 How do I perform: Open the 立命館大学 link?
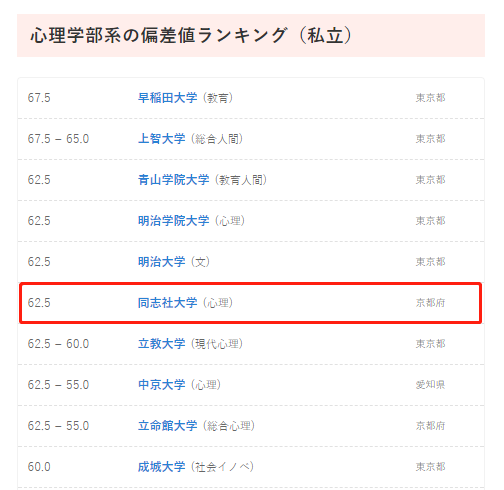coord(167,426)
